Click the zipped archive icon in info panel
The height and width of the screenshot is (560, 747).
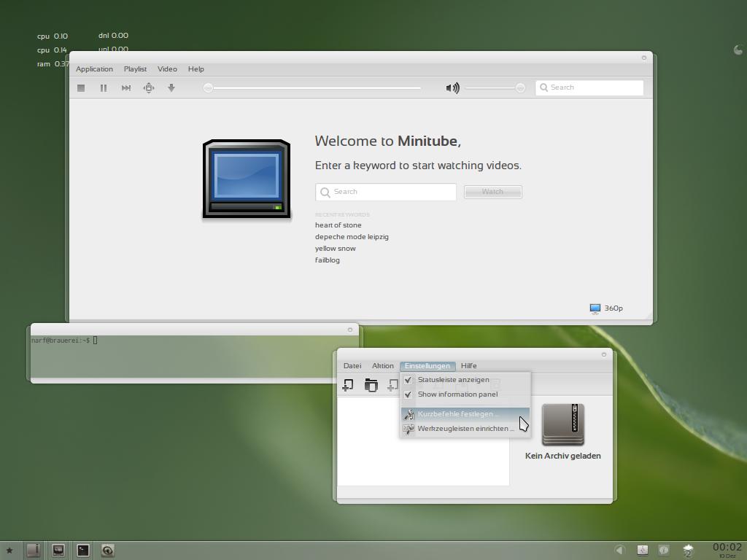click(x=563, y=425)
